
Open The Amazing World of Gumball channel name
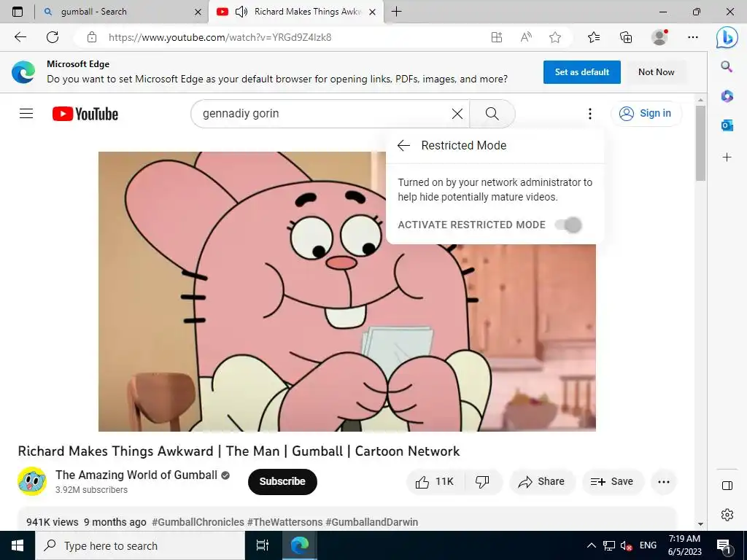[x=136, y=475]
